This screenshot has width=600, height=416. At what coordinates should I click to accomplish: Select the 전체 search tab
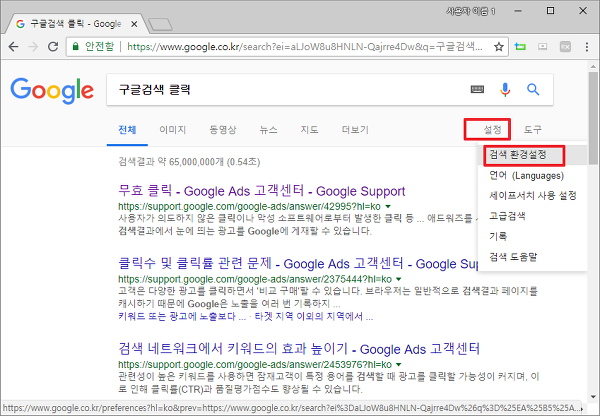(x=127, y=130)
